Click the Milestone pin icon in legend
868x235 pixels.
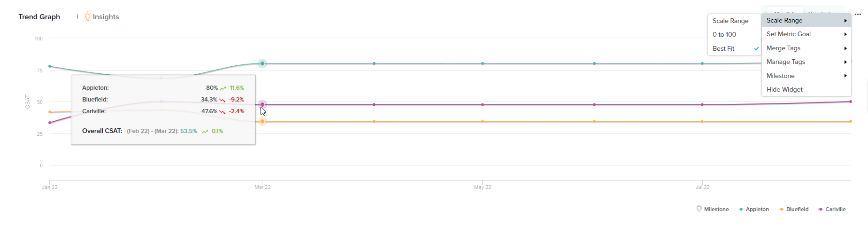coord(699,209)
